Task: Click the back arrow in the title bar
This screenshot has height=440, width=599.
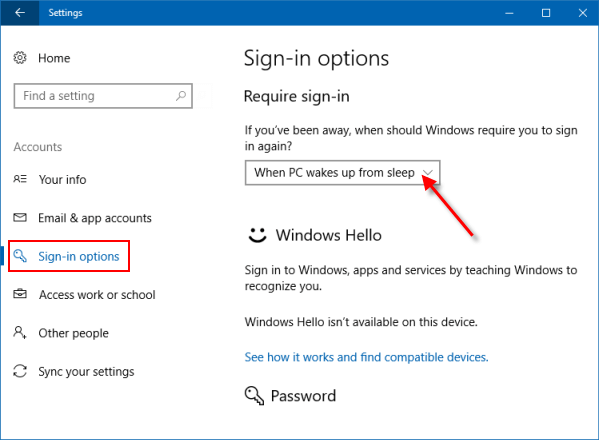Action: pyautogui.click(x=19, y=13)
